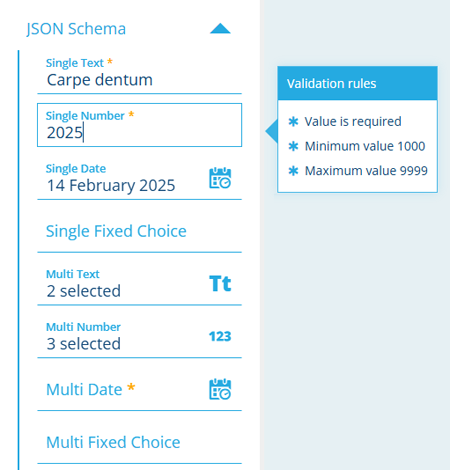Focus the Single Number input with 2025

tap(139, 125)
